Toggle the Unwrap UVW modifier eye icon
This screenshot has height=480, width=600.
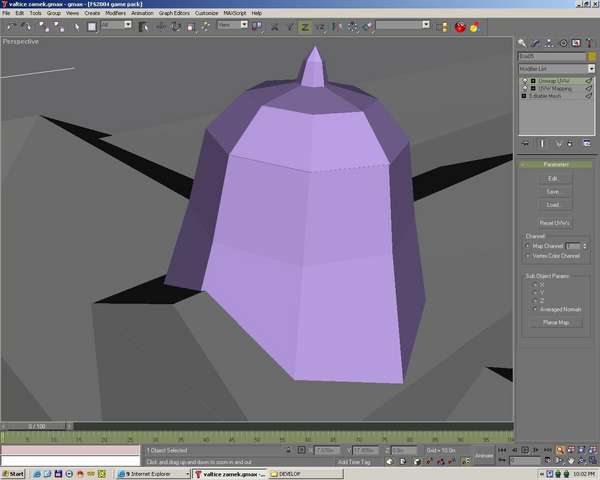(525, 81)
